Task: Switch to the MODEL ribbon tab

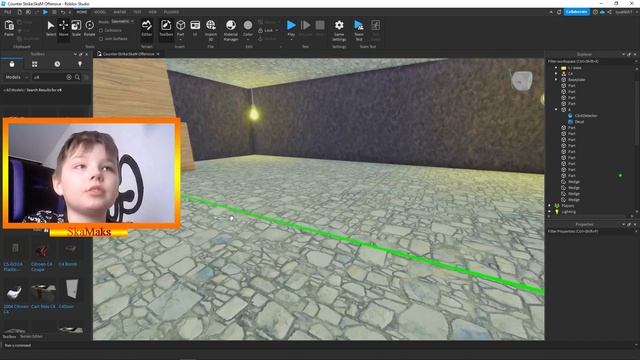Action: click(x=100, y=12)
